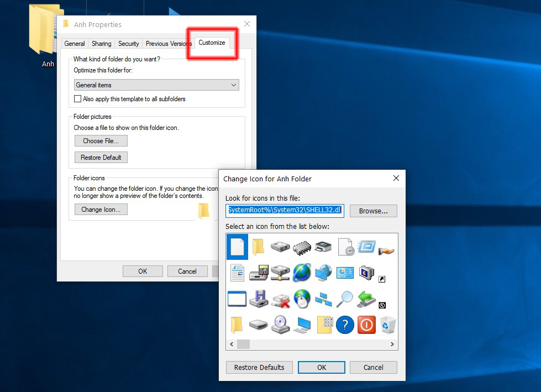Choose the desktop computer with keyboard icon
This screenshot has height=392, width=541.
pyautogui.click(x=302, y=325)
